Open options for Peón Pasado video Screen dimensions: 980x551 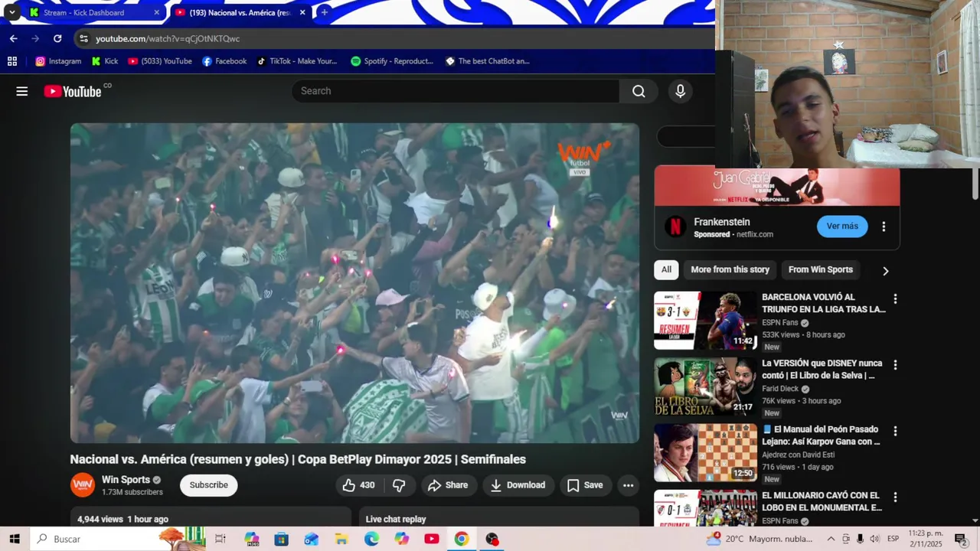[x=894, y=431]
